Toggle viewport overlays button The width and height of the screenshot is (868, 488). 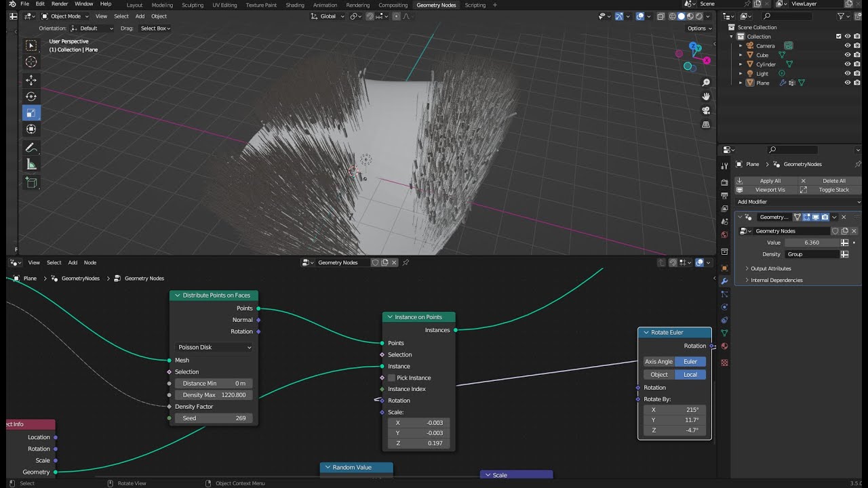640,16
